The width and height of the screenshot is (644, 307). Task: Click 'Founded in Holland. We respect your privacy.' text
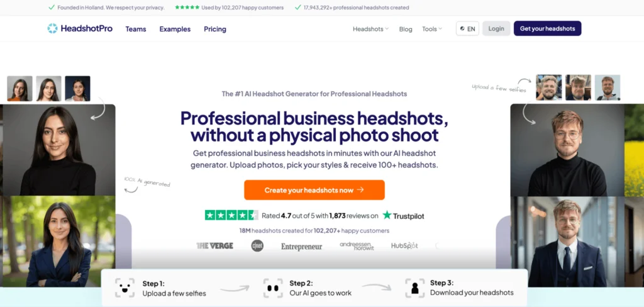click(x=111, y=8)
